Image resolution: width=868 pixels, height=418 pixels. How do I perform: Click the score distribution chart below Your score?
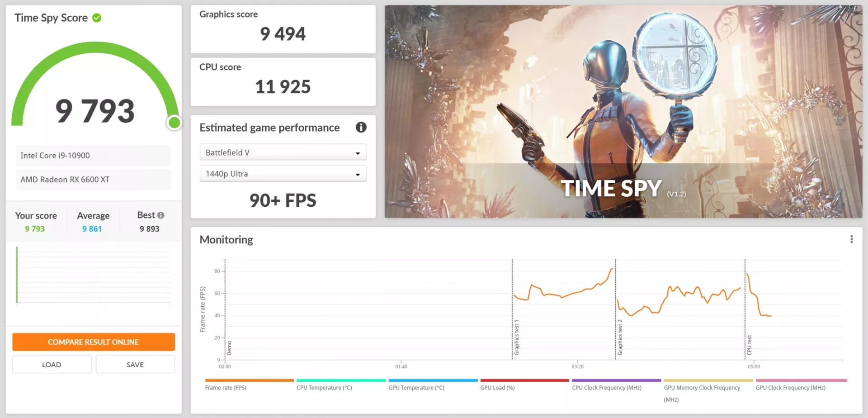(x=94, y=276)
